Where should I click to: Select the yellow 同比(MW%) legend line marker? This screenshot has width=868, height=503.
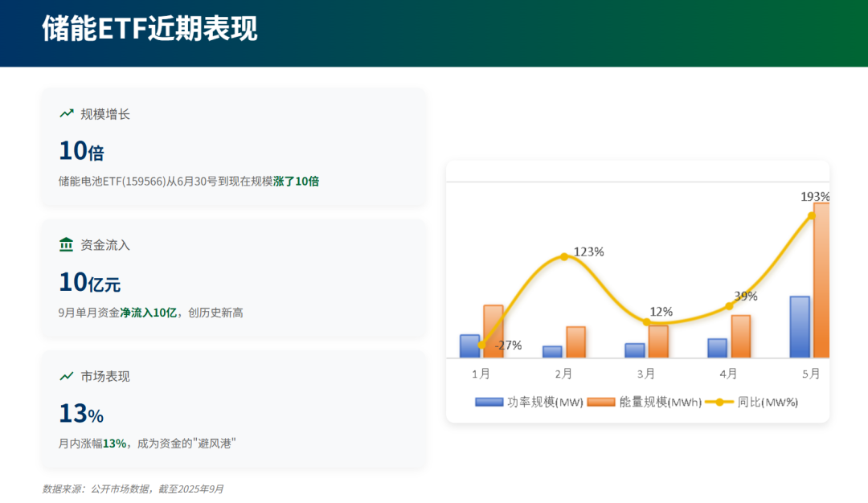720,402
